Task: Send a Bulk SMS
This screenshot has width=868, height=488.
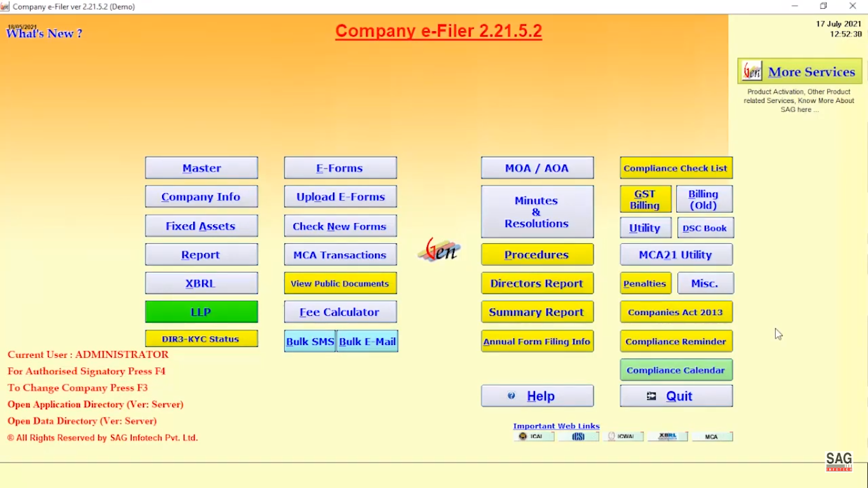Action: tap(309, 341)
